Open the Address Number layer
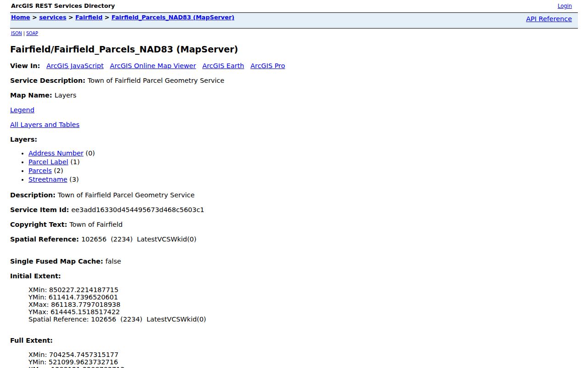The image size is (588, 368). click(56, 153)
